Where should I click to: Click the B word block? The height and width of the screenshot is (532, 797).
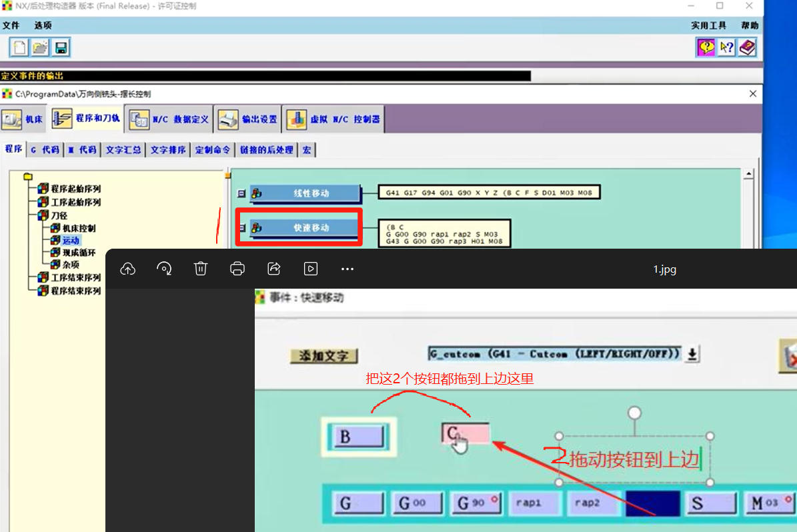point(358,437)
